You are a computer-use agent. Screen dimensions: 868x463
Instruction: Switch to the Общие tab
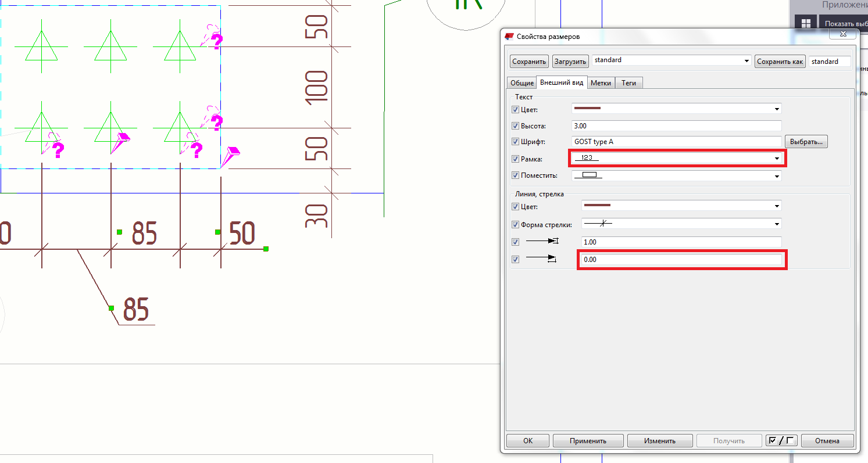[x=521, y=83]
